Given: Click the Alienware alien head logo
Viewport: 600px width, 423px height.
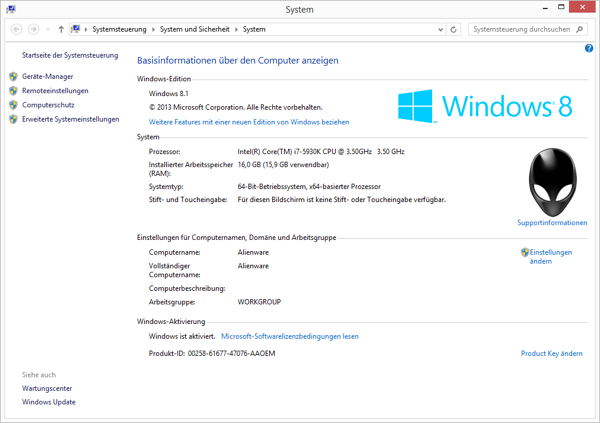Looking at the screenshot, I should click(553, 182).
